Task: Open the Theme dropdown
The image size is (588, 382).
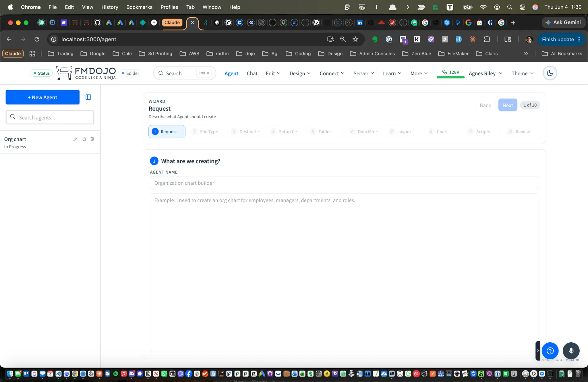Action: point(522,73)
